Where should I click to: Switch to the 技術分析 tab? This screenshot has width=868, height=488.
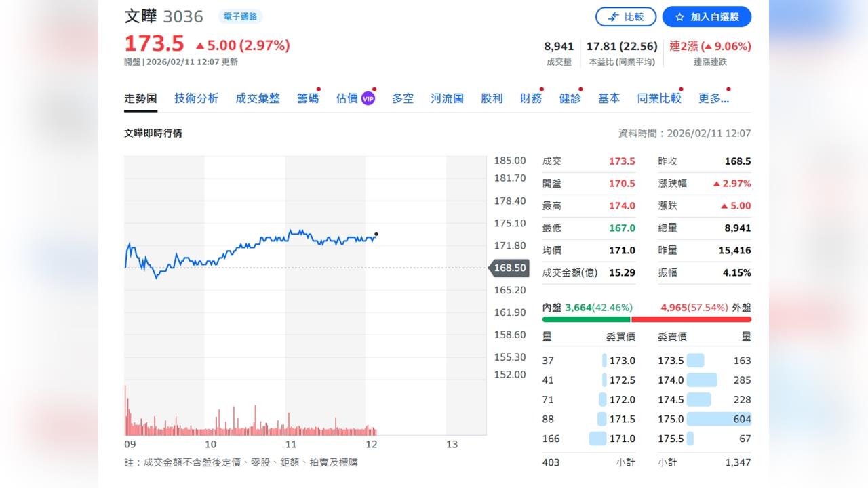coord(196,98)
